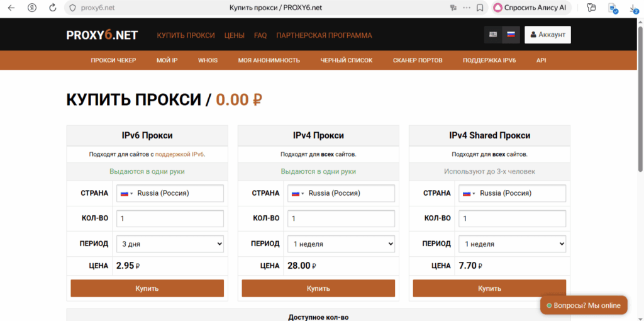
Task: Follow the поддержкой IPv6 link
Action: [179, 155]
